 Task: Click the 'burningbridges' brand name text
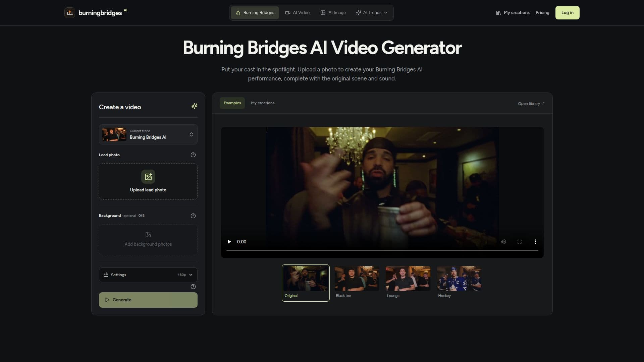(100, 13)
